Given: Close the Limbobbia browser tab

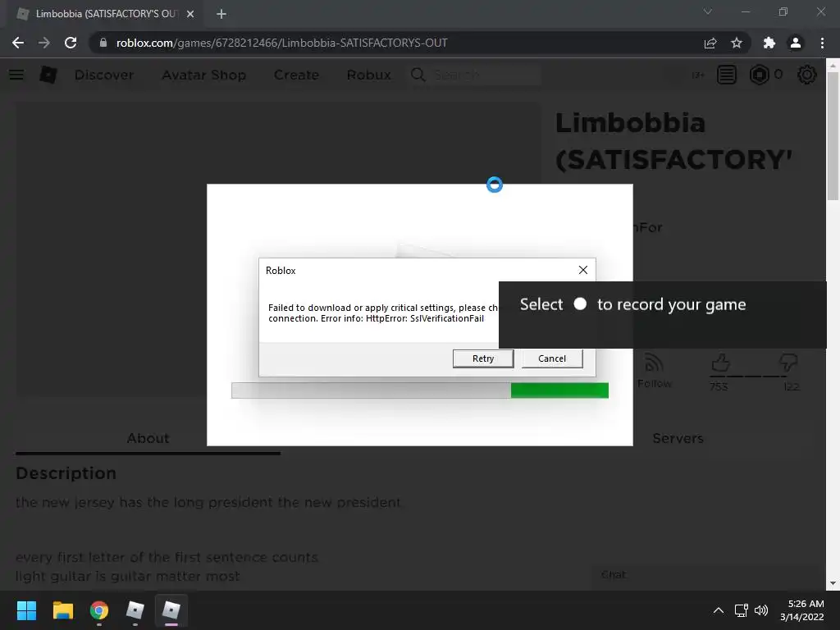Looking at the screenshot, I should [190, 14].
